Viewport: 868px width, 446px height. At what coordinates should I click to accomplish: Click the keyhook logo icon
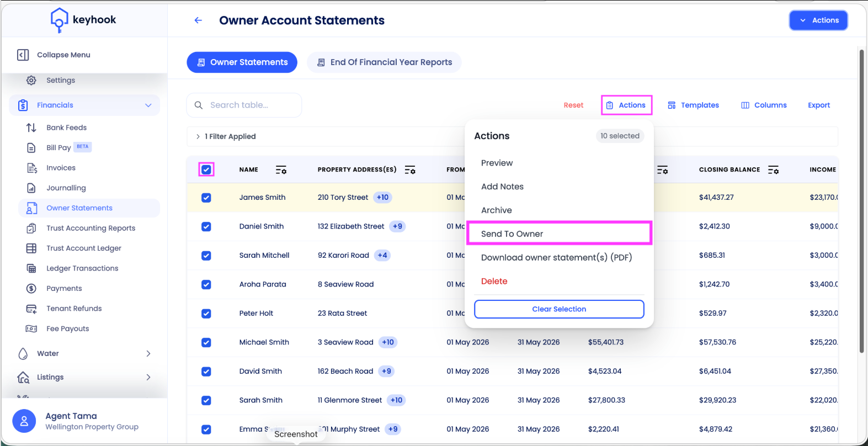pyautogui.click(x=59, y=20)
